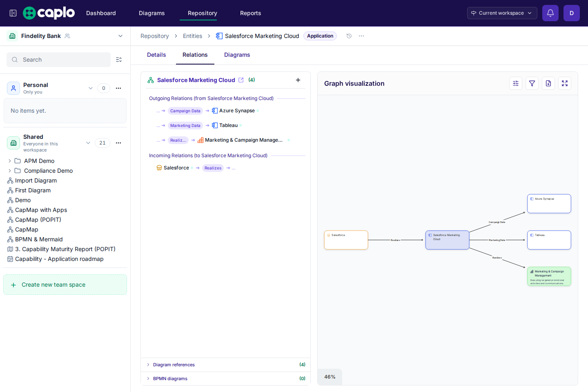
Task: Open Personal space more options
Action: click(x=118, y=88)
